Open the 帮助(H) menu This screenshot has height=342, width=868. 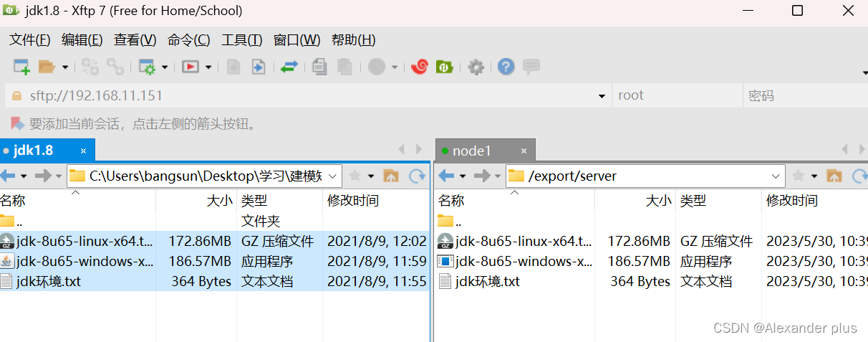[x=354, y=40]
